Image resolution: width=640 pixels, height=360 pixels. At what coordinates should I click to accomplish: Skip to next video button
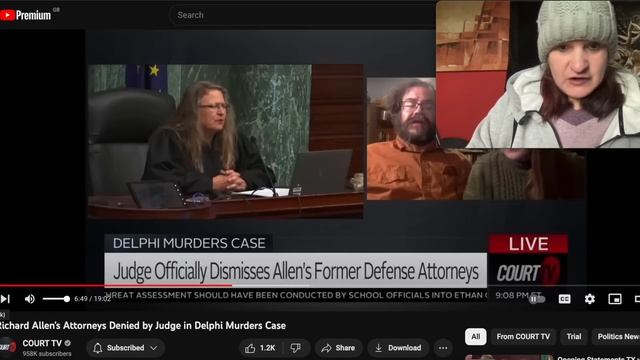(x=5, y=299)
